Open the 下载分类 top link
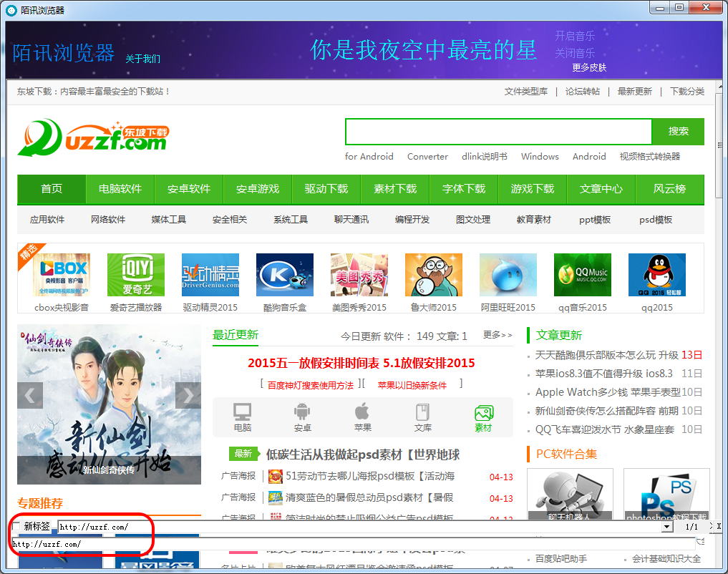The image size is (728, 574). (x=687, y=92)
